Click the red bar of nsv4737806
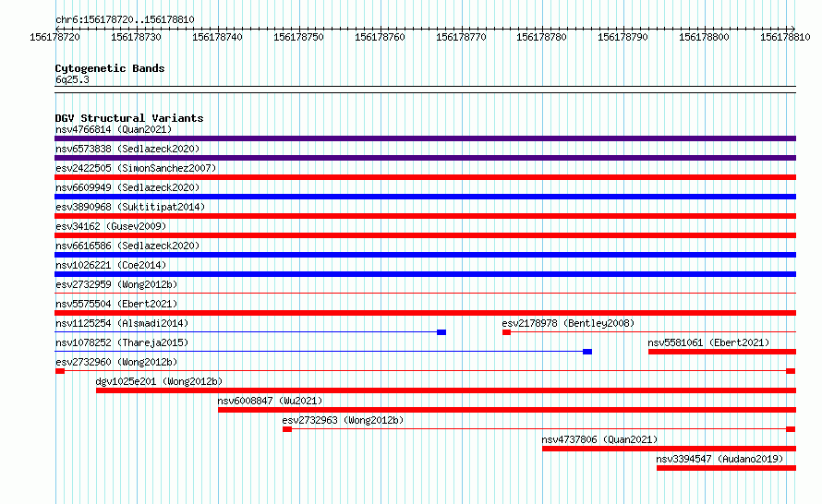This screenshot has height=504, width=822. pyautogui.click(x=669, y=449)
